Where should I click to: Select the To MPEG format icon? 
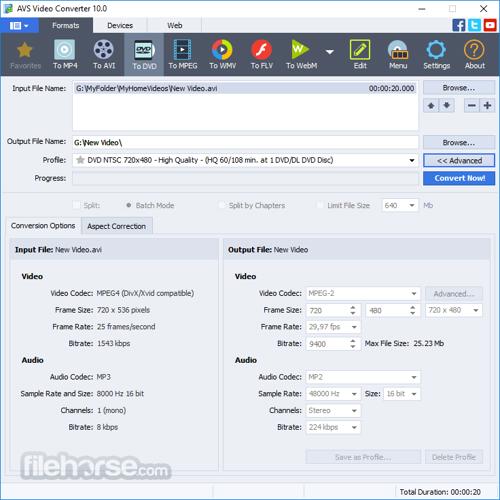[x=183, y=55]
